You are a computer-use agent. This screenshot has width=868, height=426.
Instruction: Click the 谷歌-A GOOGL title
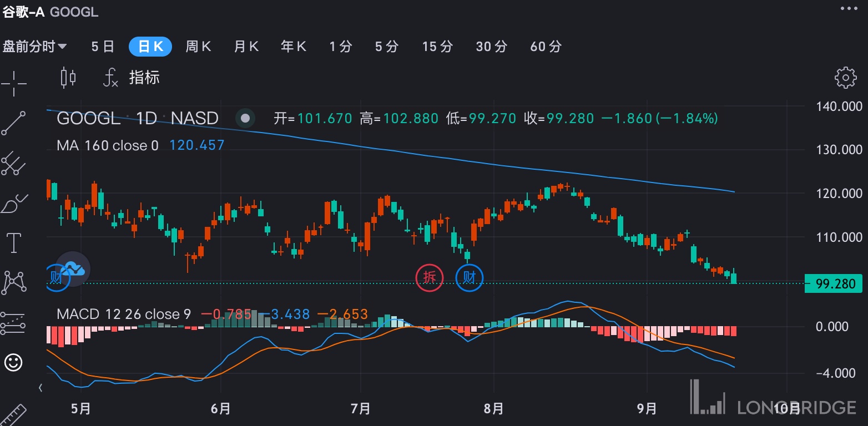[51, 12]
